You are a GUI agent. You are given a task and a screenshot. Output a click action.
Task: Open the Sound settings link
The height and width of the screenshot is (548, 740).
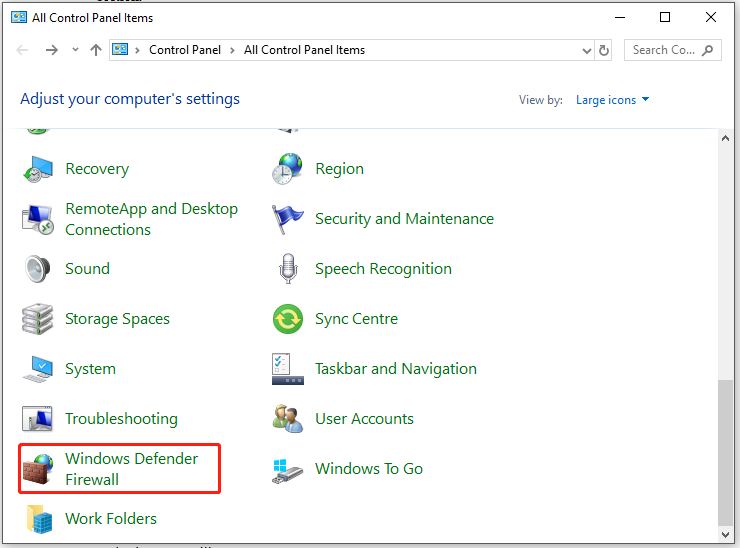pyautogui.click(x=87, y=269)
